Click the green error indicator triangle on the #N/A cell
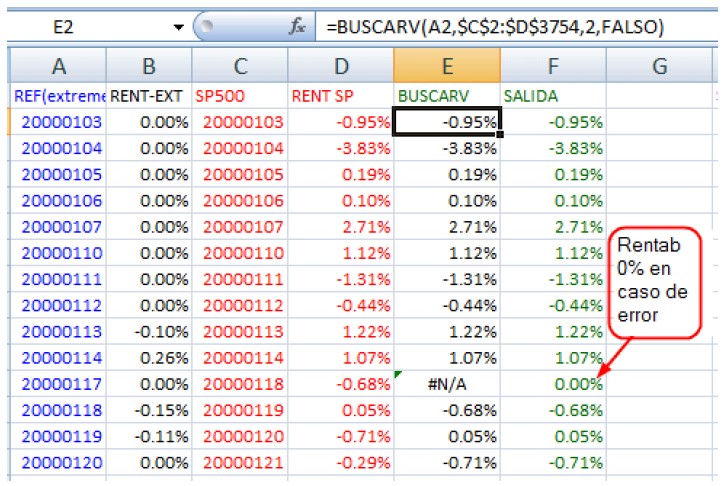The width and height of the screenshot is (724, 486). [398, 374]
